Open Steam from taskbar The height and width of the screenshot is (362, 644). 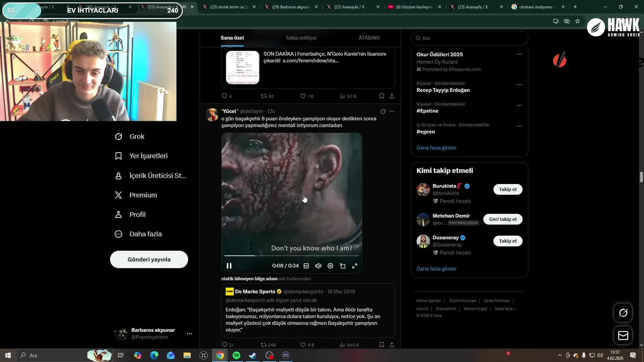point(253,355)
